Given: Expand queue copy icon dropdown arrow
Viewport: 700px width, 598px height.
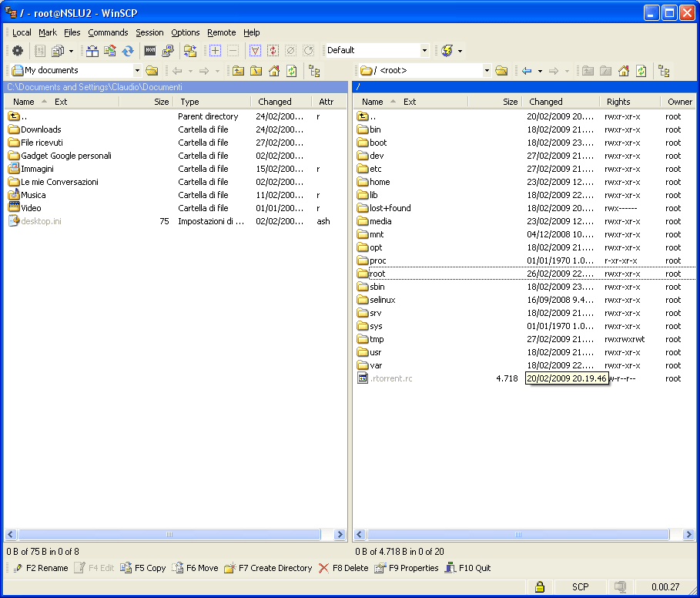Looking at the screenshot, I should click(x=71, y=51).
